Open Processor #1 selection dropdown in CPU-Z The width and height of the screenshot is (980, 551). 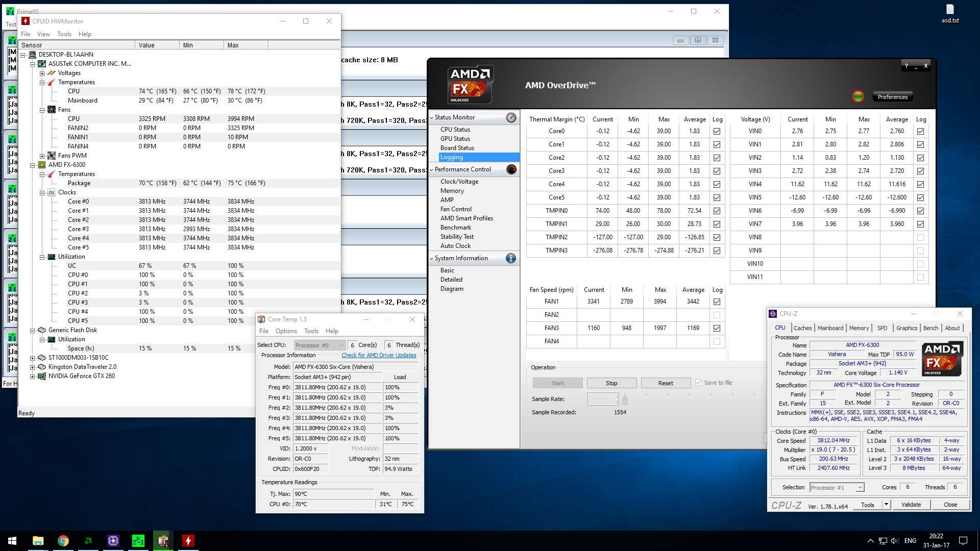click(x=837, y=488)
